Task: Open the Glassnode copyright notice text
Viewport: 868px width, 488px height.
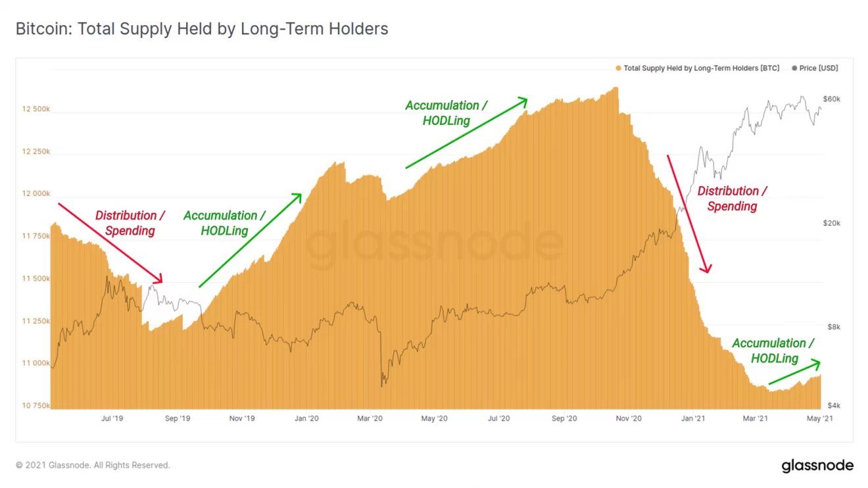Action: 93,465
